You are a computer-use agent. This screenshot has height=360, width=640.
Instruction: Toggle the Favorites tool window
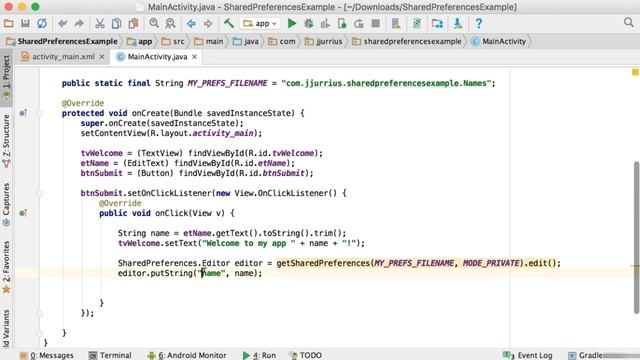tap(6, 267)
